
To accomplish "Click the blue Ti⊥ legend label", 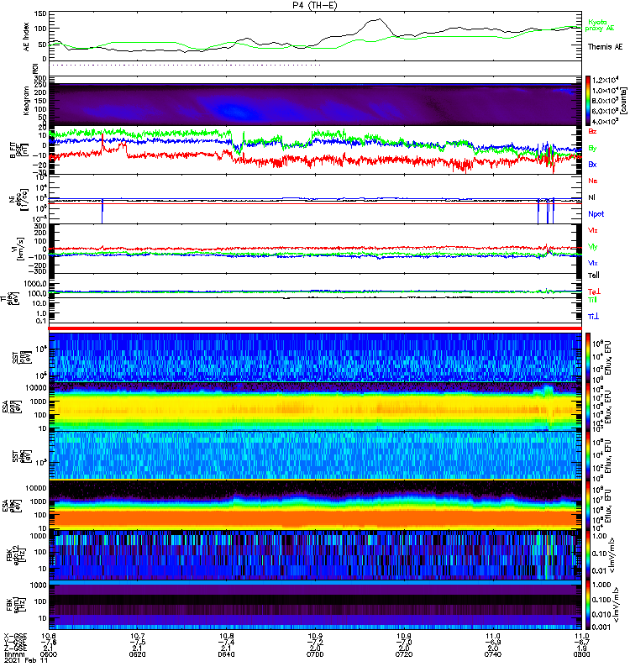I will [594, 317].
